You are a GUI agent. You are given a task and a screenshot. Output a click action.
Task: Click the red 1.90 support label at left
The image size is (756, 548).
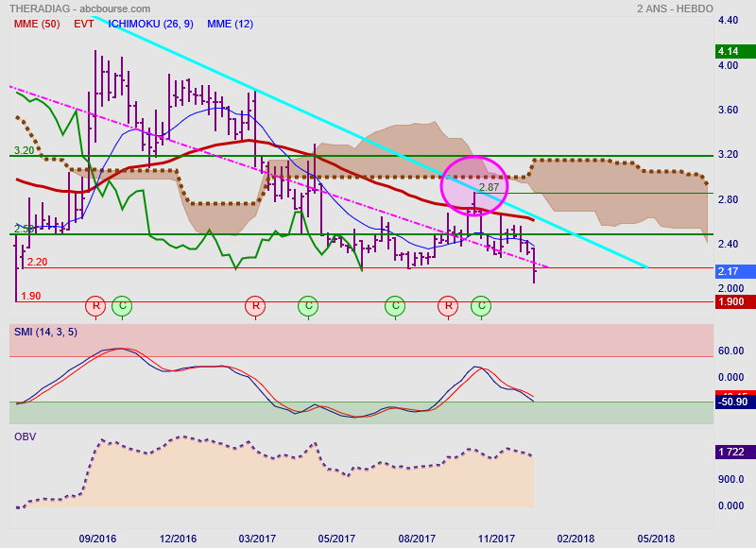point(31,296)
